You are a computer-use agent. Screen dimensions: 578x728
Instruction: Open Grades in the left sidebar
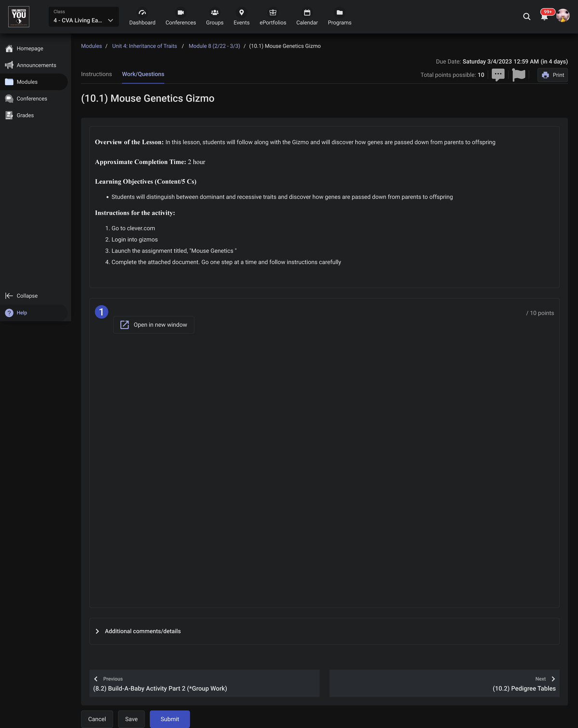[25, 115]
